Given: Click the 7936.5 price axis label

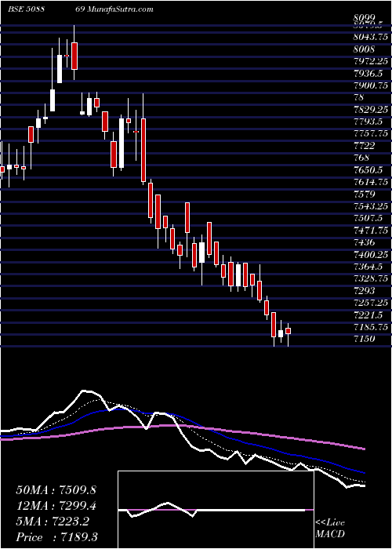Looking at the screenshot, I should click(368, 73).
